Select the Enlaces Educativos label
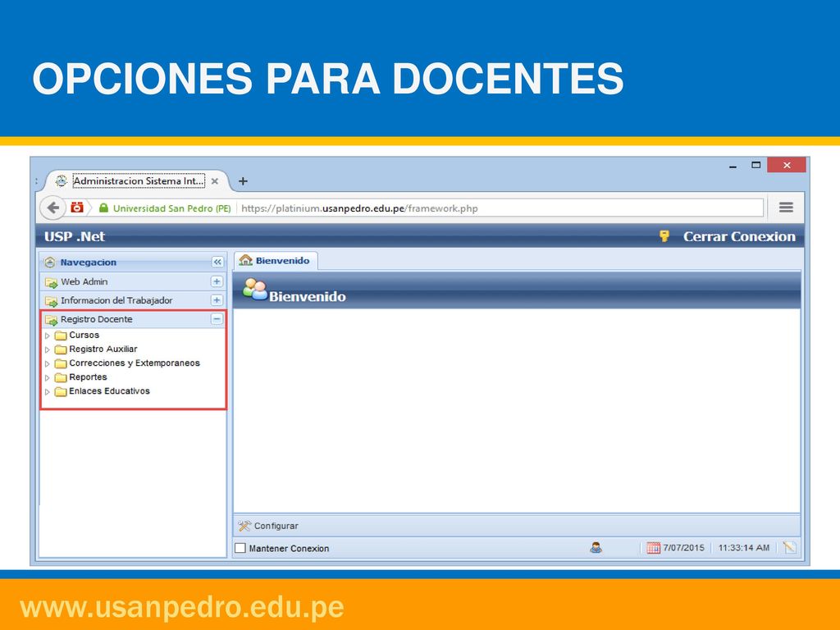The image size is (840, 630). [x=109, y=390]
